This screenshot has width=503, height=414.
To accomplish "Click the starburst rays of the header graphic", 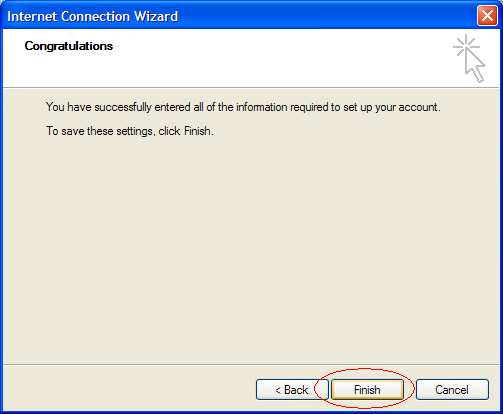I will tap(466, 46).
